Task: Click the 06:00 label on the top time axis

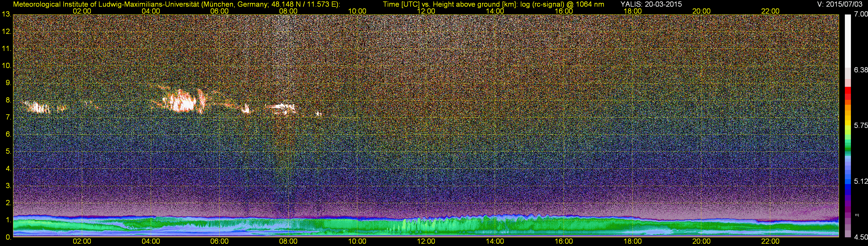Action: (219, 11)
